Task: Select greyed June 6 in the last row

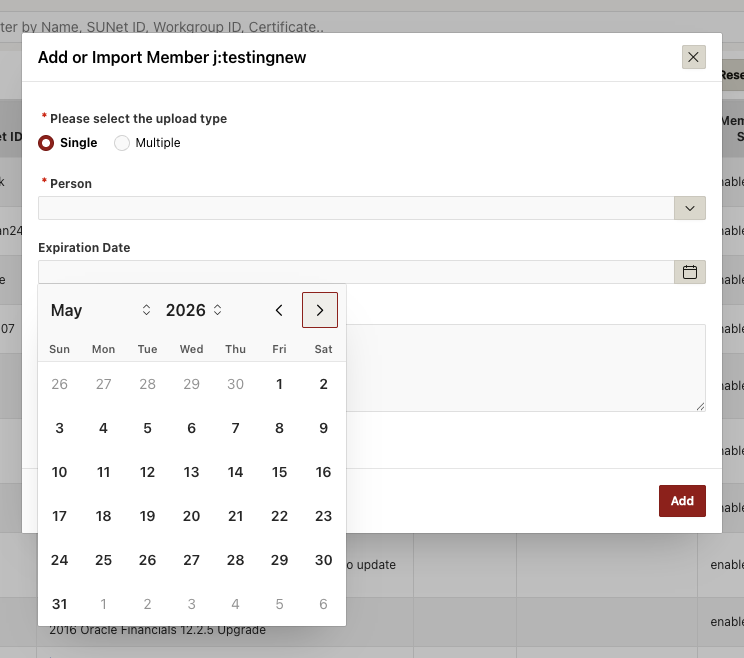Action: click(x=324, y=604)
